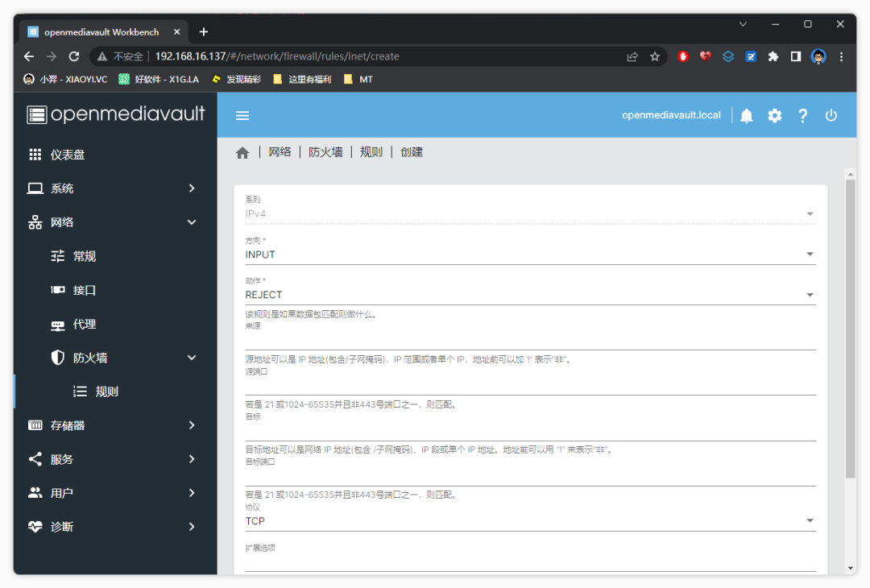Reload the page with browser refresh icon
The width and height of the screenshot is (870, 588).
(x=74, y=56)
